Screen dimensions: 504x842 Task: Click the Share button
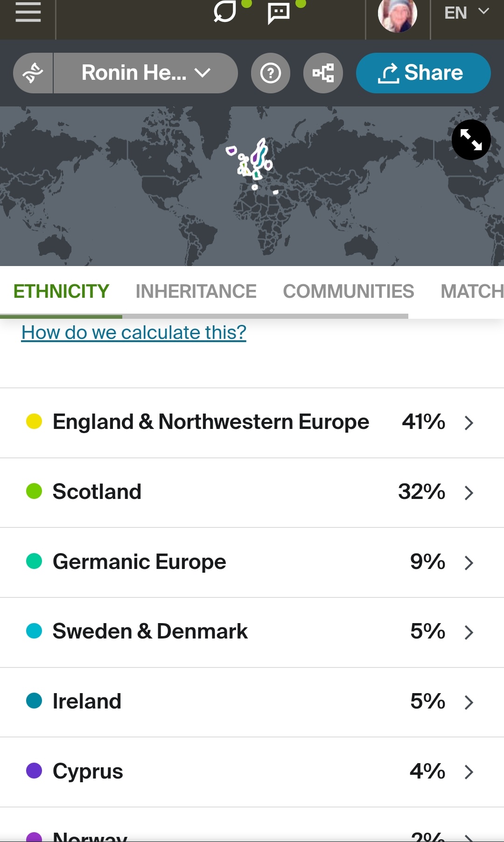[x=423, y=73]
